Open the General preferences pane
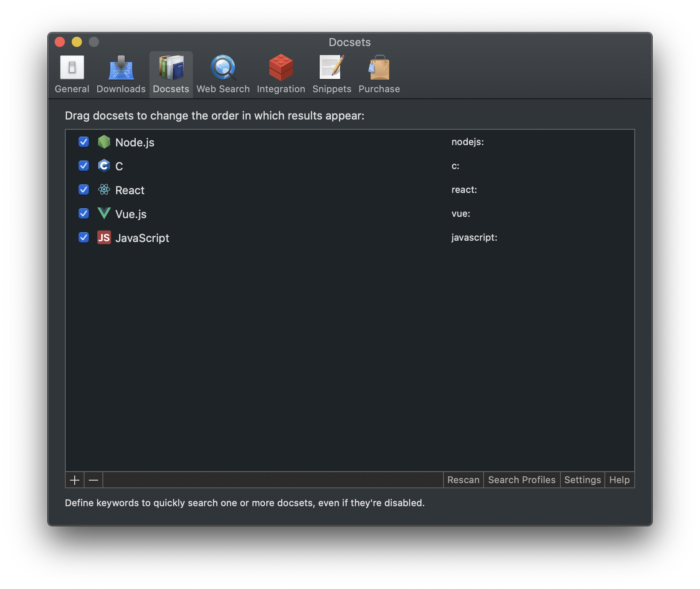This screenshot has width=700, height=589. coord(72,75)
